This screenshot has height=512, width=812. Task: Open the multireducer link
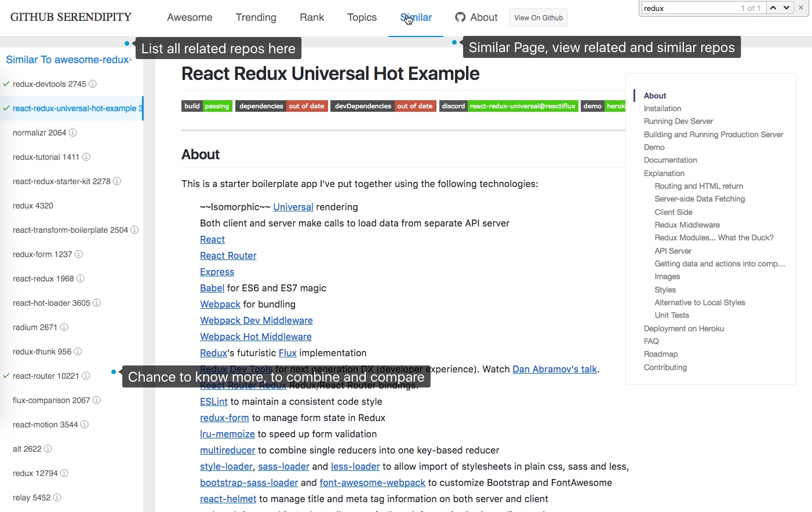tap(228, 450)
